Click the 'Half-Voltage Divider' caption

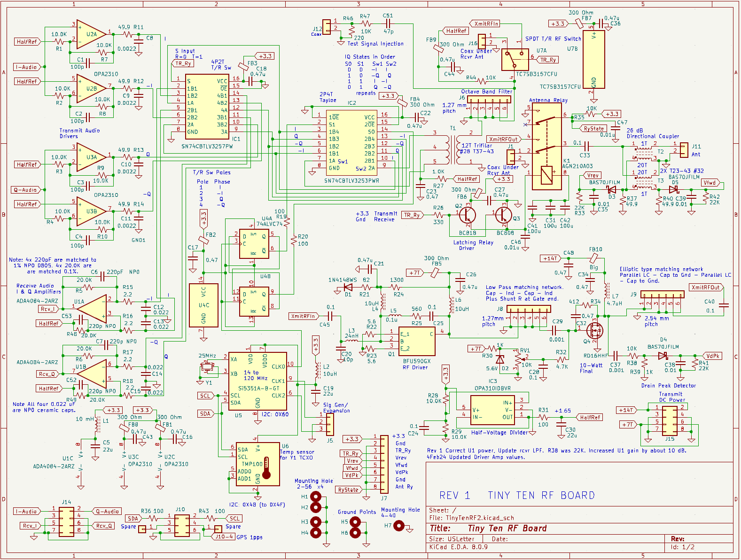click(x=499, y=433)
